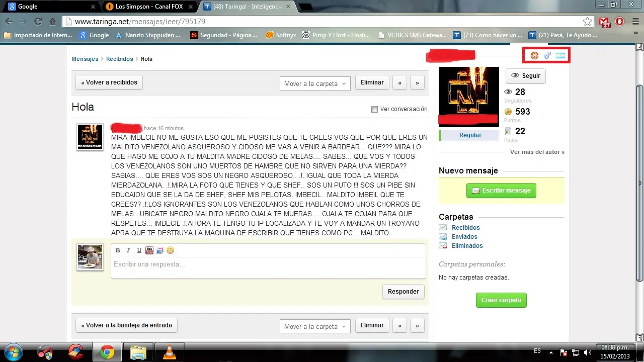Click the Responder button
The width and height of the screenshot is (644, 362).
click(404, 292)
